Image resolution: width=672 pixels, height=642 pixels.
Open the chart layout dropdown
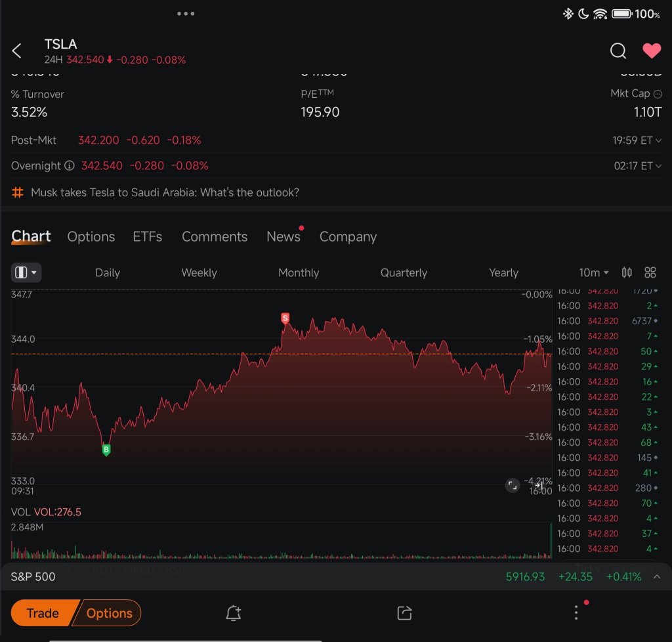26,272
